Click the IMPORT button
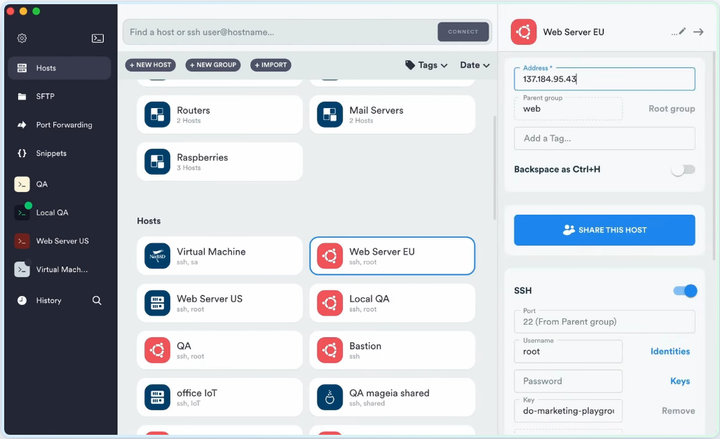Viewport: 720px width, 439px height. click(270, 65)
